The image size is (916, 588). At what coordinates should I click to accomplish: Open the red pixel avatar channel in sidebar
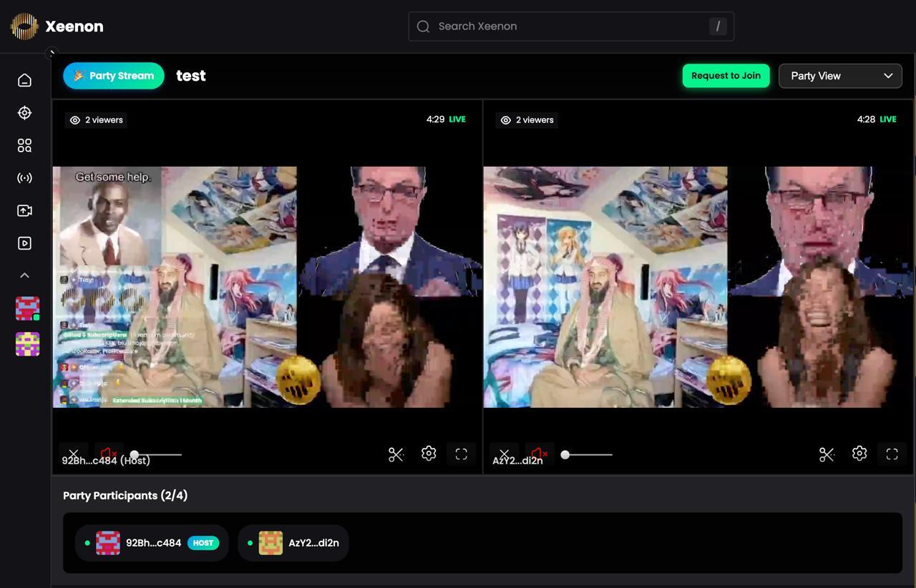pyautogui.click(x=27, y=308)
